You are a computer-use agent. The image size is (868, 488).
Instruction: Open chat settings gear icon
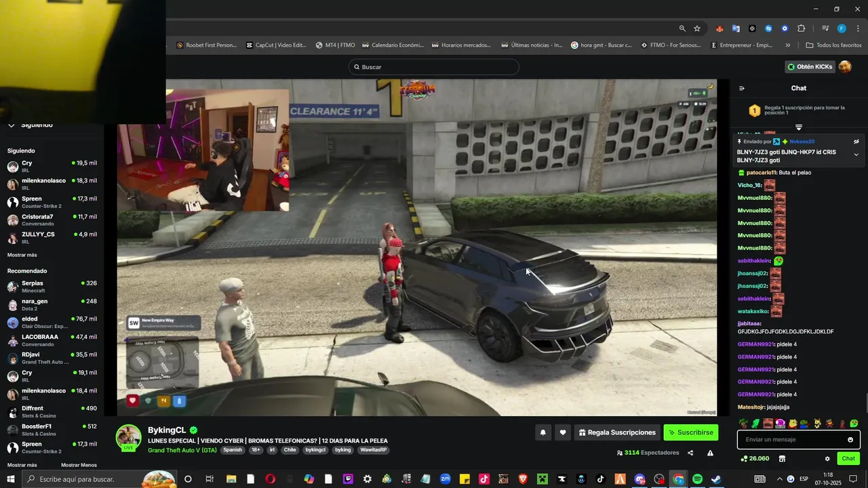click(x=827, y=459)
